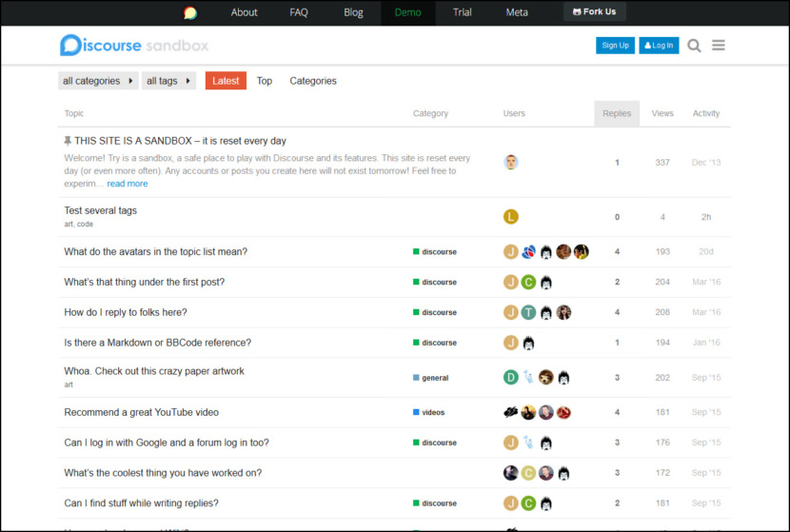This screenshot has width=790, height=532.
Task: Expand the 'all categories' dropdown
Action: tap(98, 81)
